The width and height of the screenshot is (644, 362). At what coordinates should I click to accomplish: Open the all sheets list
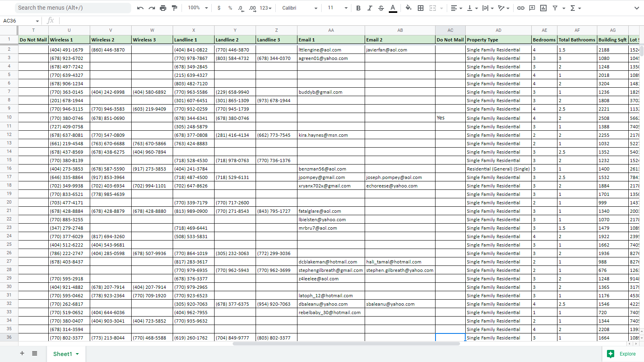coord(35,354)
